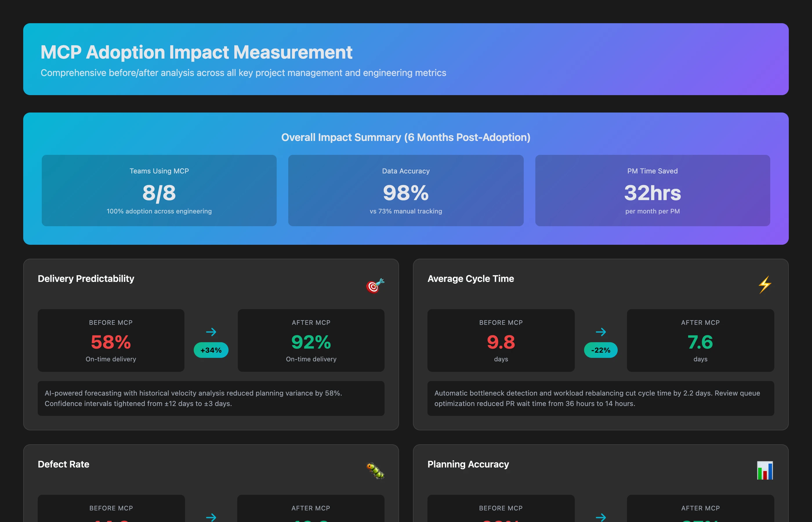Click the AI-powered forecasting description text
The height and width of the screenshot is (522, 812).
[193, 398]
